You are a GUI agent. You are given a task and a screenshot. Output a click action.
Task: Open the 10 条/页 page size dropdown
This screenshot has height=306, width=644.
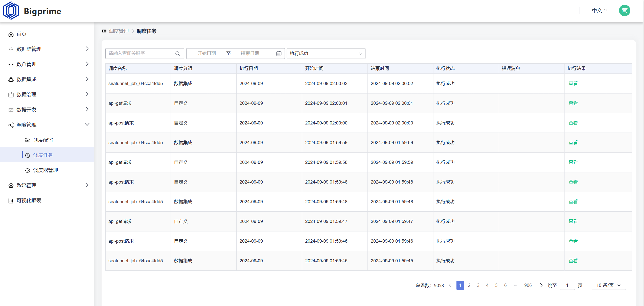(609, 285)
